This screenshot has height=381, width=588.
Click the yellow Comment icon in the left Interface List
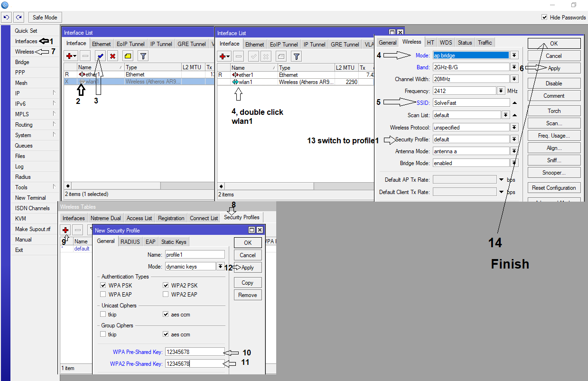point(128,56)
